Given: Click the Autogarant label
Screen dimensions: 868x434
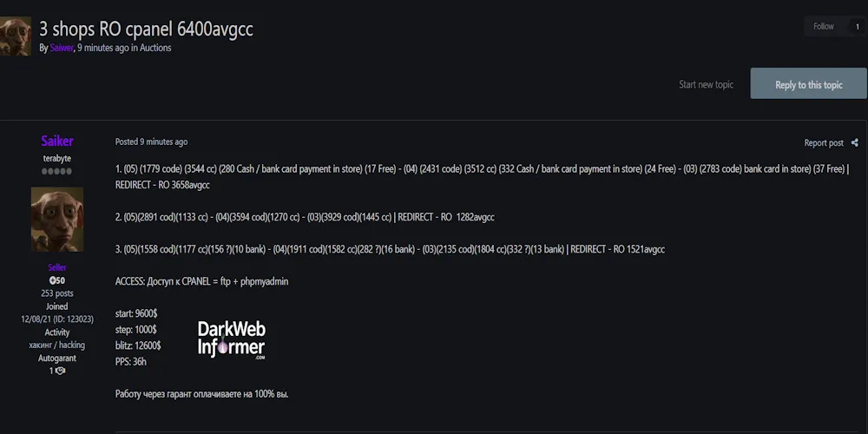Looking at the screenshot, I should (x=57, y=358).
